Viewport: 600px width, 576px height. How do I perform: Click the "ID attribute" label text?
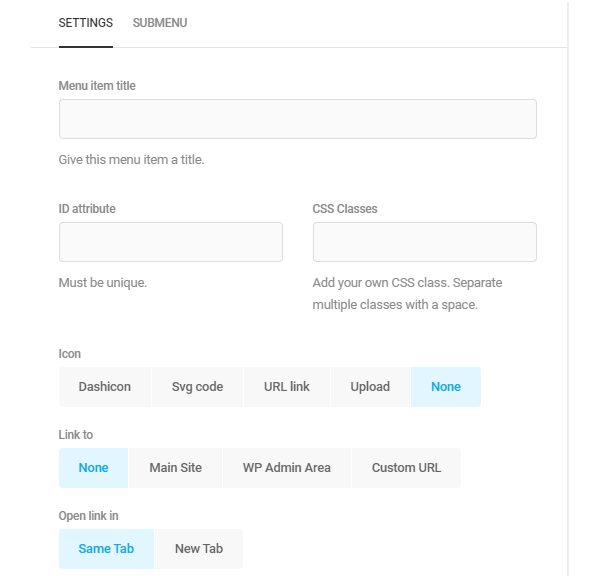point(87,209)
